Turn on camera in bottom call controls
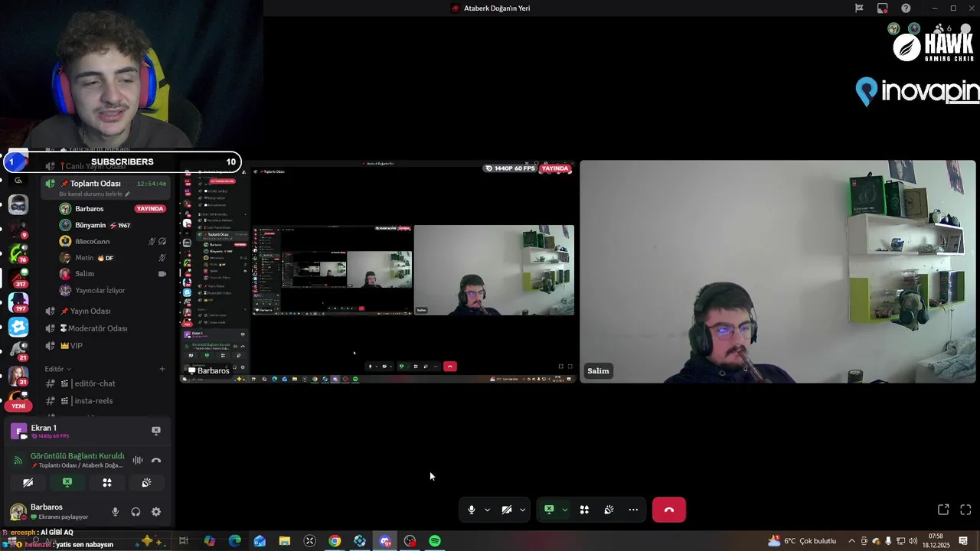This screenshot has height=551, width=980. pyautogui.click(x=507, y=510)
